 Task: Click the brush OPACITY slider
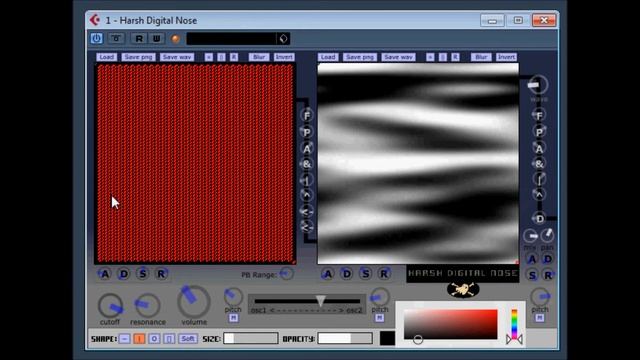(x=345, y=338)
